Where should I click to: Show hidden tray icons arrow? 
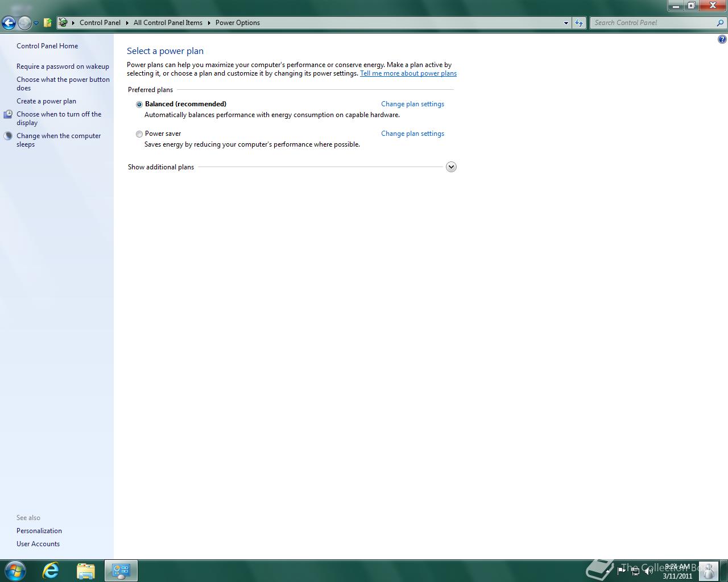pyautogui.click(x=607, y=571)
